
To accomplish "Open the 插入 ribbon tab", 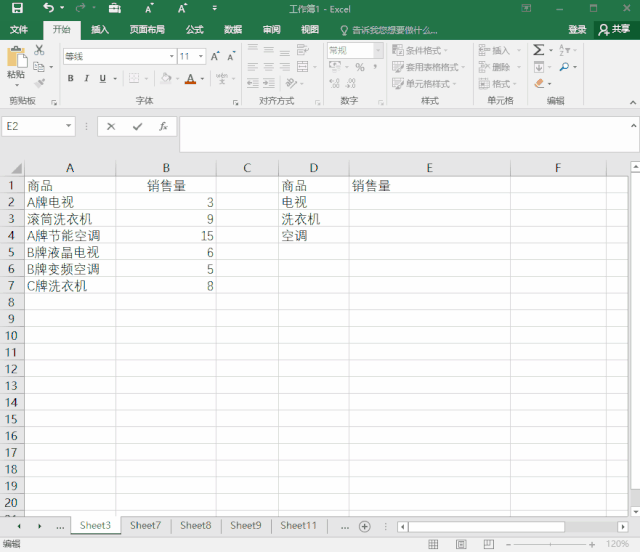I will pos(100,30).
